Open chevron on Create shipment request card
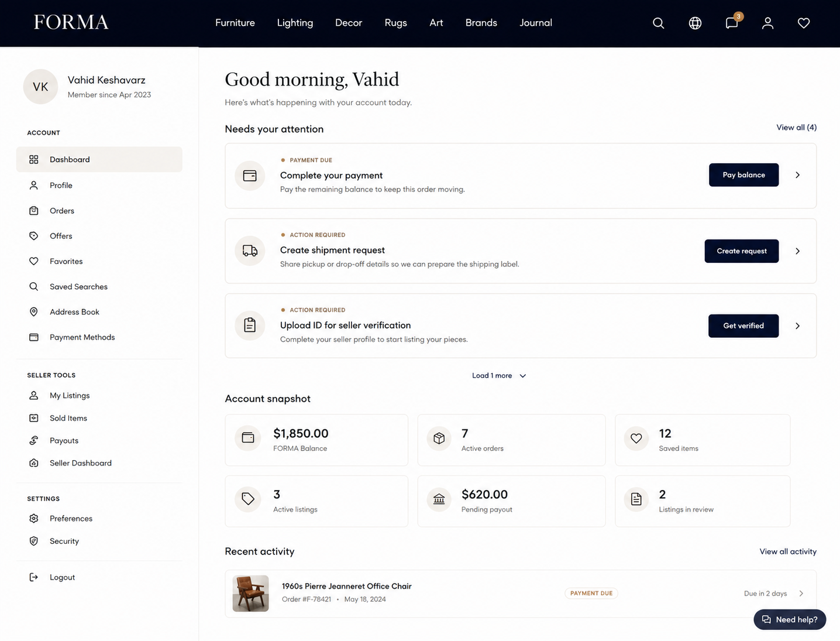The image size is (840, 641). (x=797, y=251)
